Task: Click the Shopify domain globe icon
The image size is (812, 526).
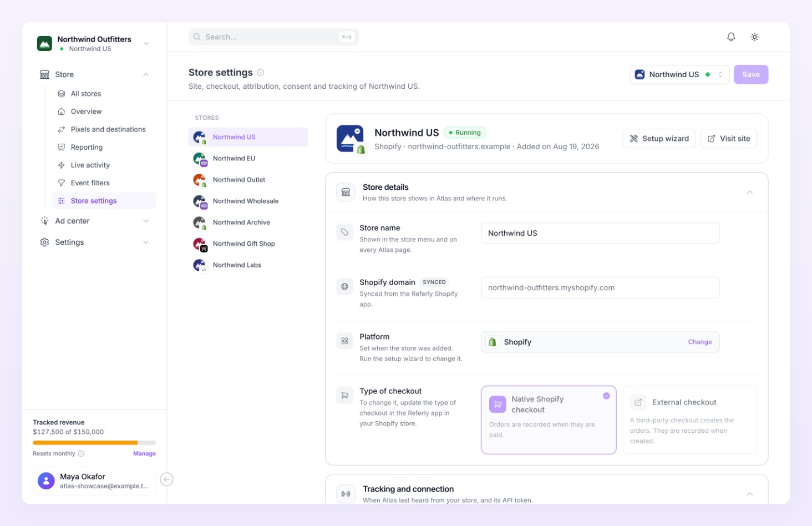Action: click(x=344, y=286)
